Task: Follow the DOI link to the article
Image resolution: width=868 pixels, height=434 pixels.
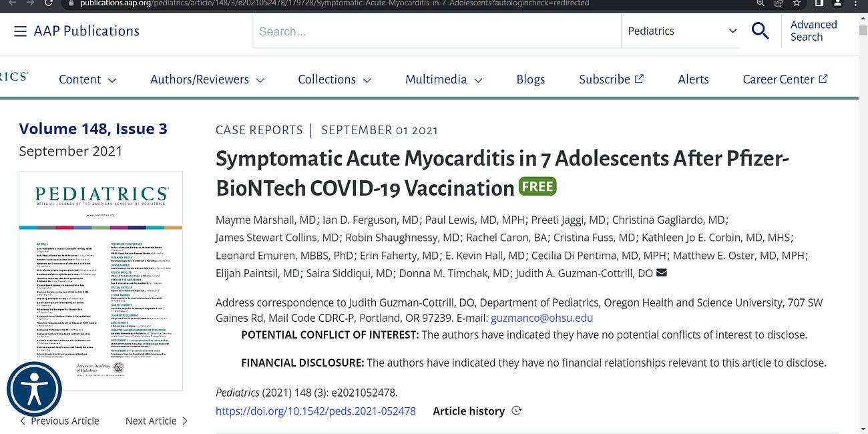Action: pos(316,411)
